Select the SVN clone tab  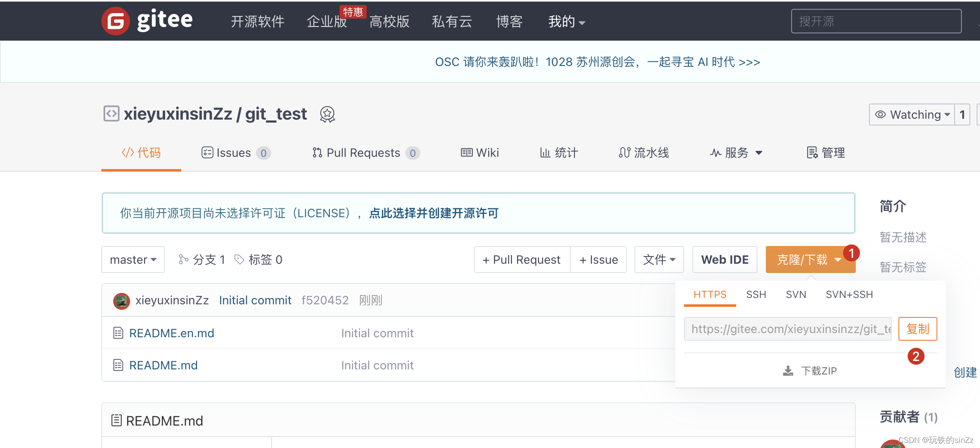pos(796,295)
